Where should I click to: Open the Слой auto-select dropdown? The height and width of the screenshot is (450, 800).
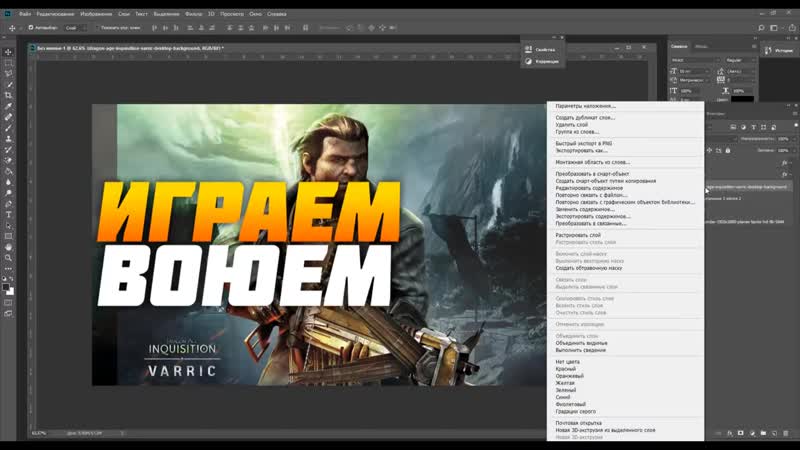[x=76, y=28]
